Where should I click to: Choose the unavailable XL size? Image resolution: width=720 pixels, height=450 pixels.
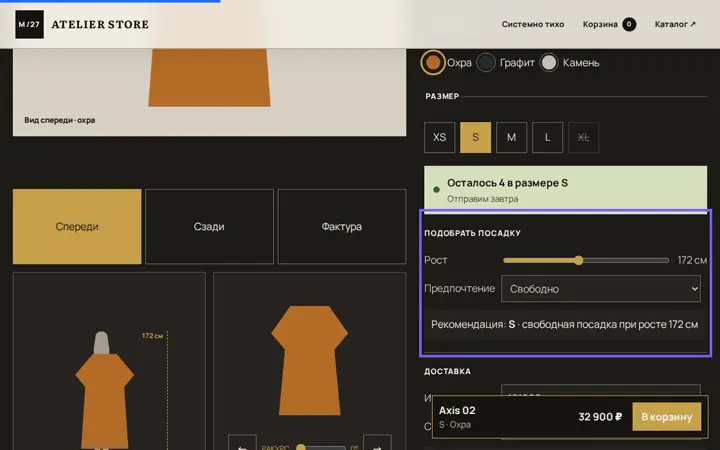(583, 137)
